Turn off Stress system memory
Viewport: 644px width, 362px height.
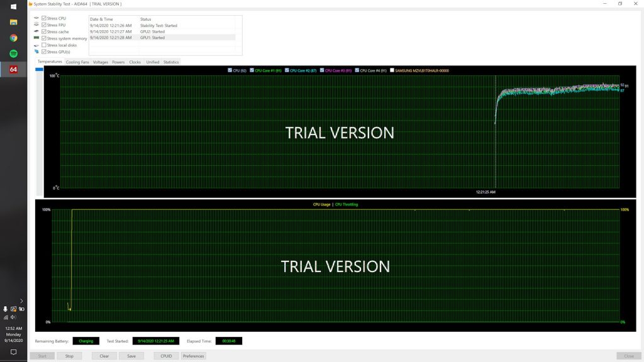[x=44, y=38]
